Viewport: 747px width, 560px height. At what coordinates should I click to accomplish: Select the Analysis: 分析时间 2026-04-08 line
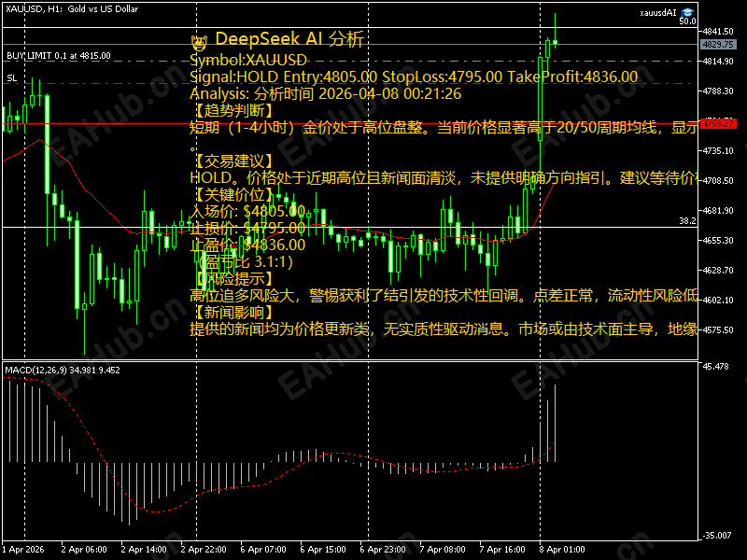coord(325,93)
